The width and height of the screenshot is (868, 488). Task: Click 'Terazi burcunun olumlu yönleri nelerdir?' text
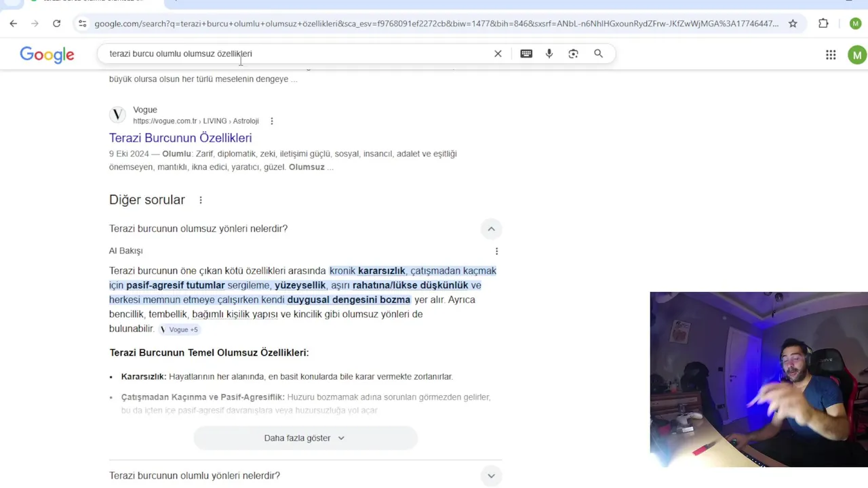(x=195, y=476)
